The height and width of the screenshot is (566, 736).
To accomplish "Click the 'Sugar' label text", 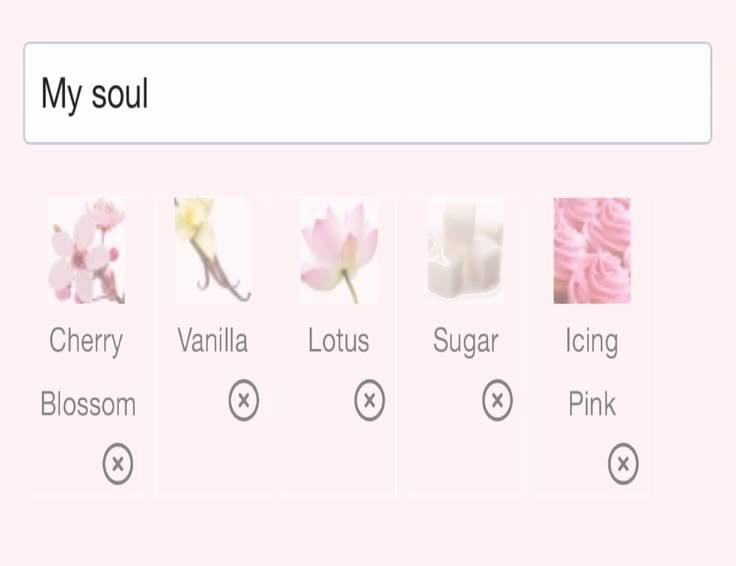I will point(465,342).
